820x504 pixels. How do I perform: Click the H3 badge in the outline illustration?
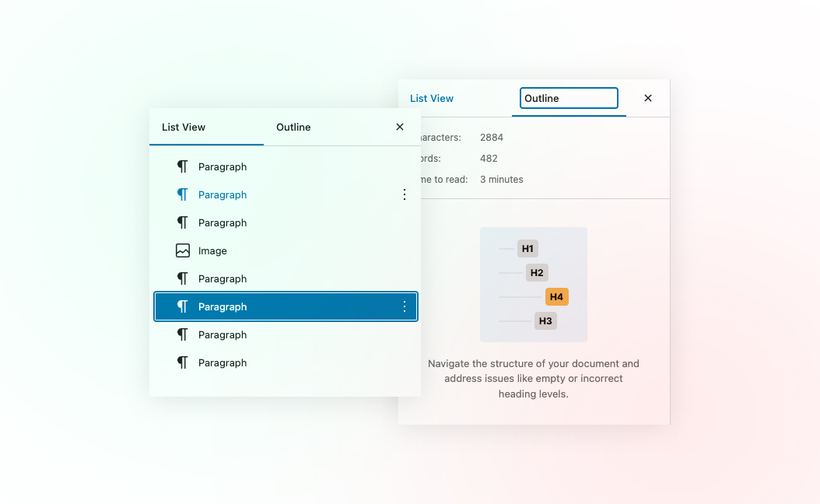545,320
